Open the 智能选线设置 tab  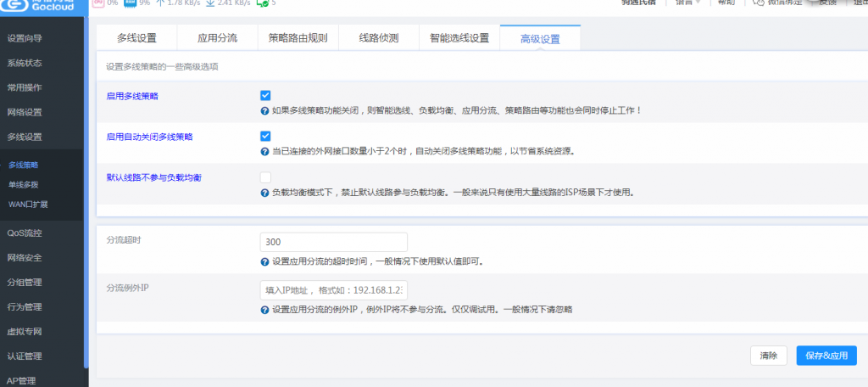[x=459, y=38]
